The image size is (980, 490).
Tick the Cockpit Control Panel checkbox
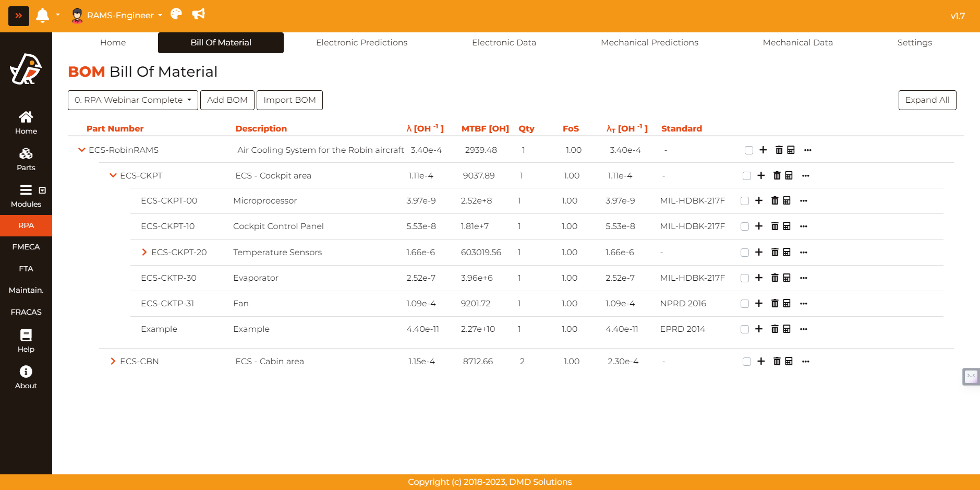click(x=745, y=226)
